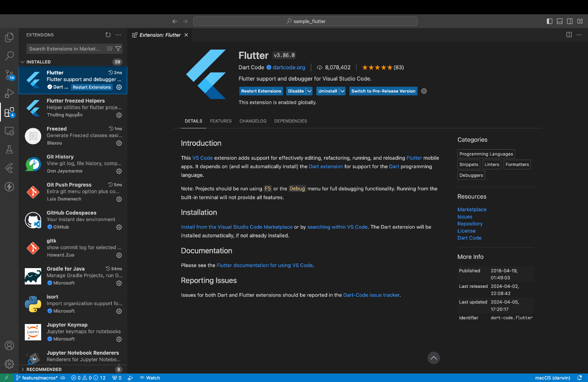
Task: Open Source Control view with 14 badge
Action: point(9,75)
